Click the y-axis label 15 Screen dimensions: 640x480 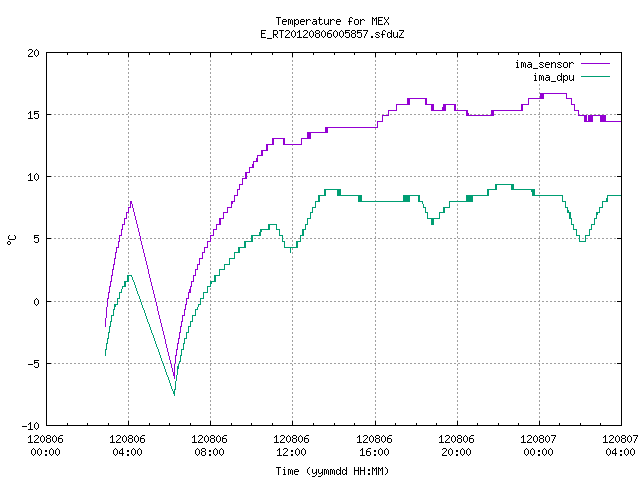(33, 115)
